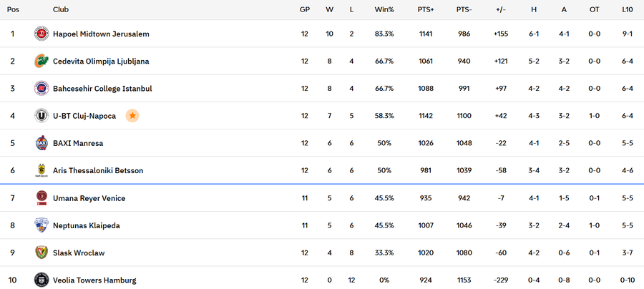Click the Bahcesehir College Istanbul logo
The width and height of the screenshot is (644, 289).
tap(42, 88)
